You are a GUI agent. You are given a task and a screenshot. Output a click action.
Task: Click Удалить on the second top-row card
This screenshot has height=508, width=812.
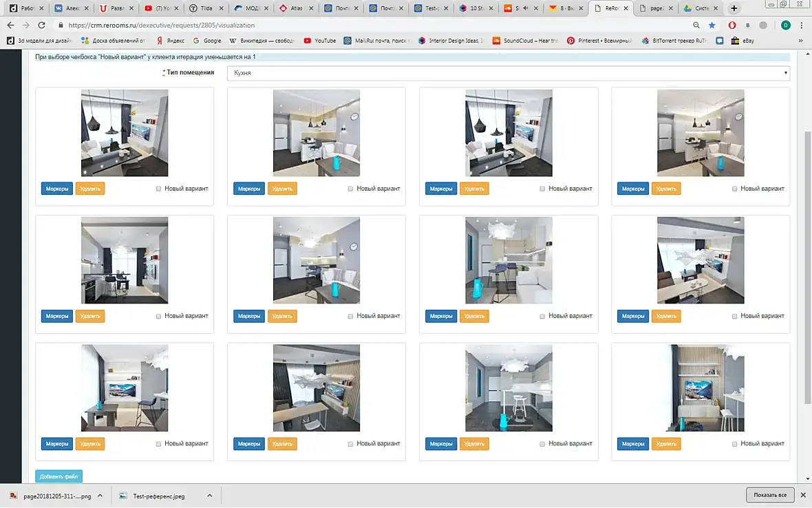coord(282,189)
